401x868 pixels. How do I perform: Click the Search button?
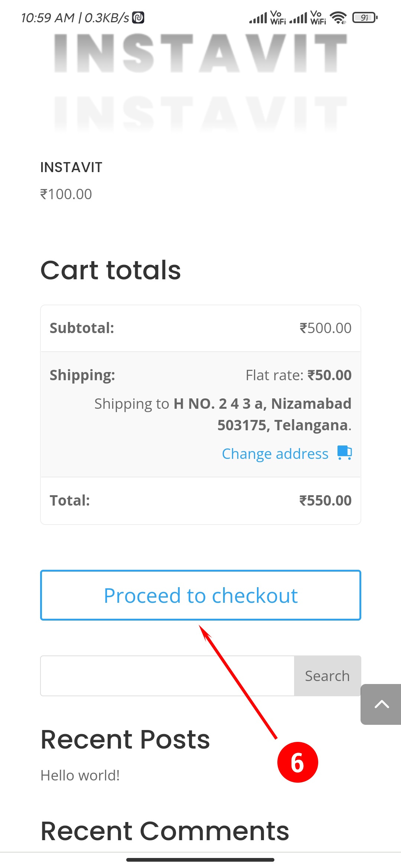pyautogui.click(x=327, y=676)
